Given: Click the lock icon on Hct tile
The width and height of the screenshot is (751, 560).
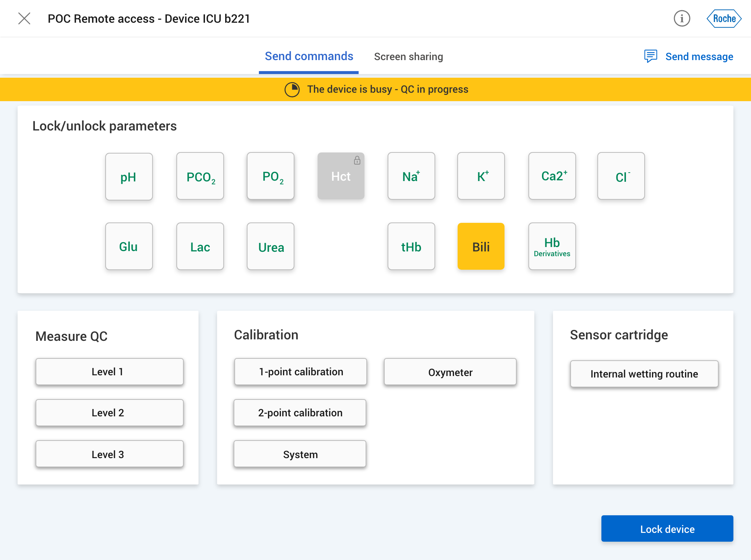Looking at the screenshot, I should (357, 160).
